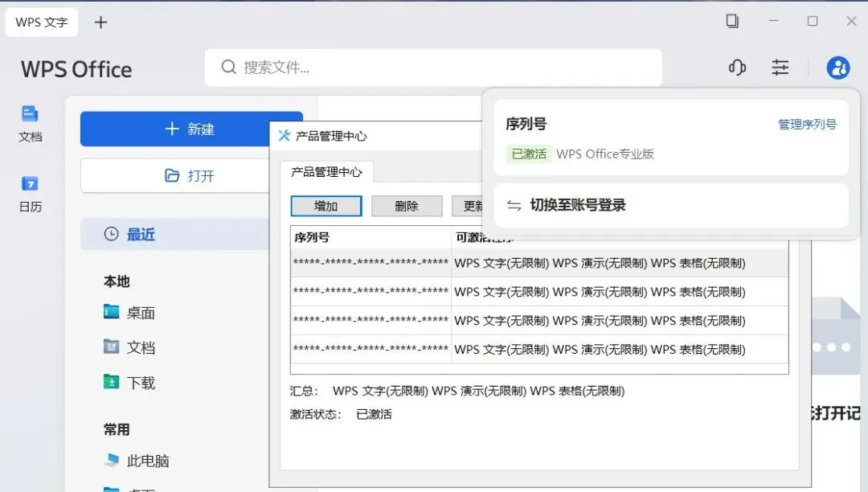Viewport: 868px width, 492px height.
Task: Click the 已激活 badge in popup
Action: [529, 154]
